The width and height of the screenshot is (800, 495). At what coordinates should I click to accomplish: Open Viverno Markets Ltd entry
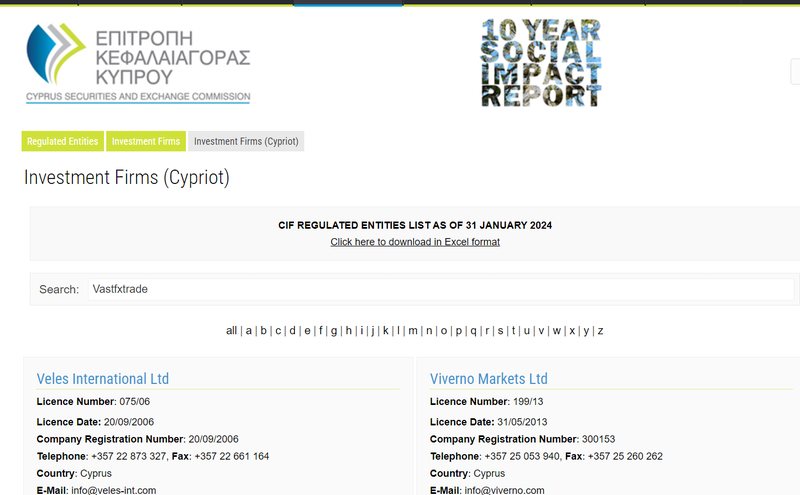pyautogui.click(x=489, y=379)
